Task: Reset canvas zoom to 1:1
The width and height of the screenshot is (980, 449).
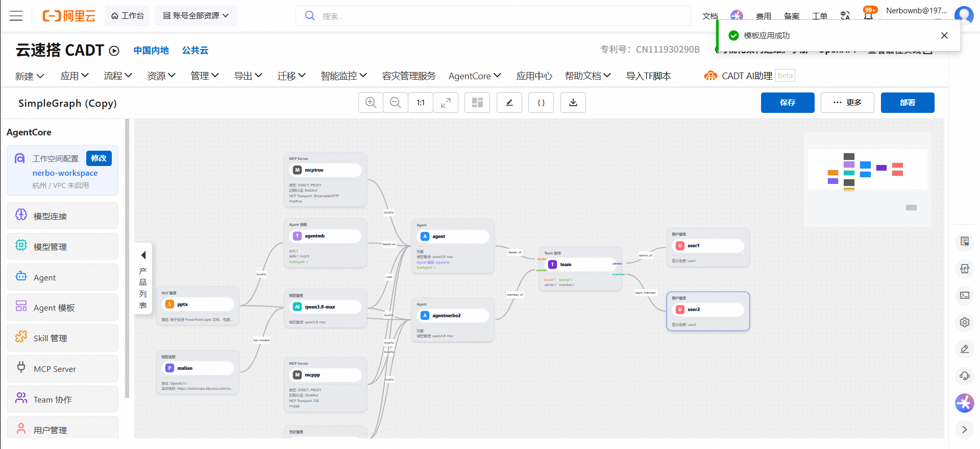Action: click(x=421, y=103)
